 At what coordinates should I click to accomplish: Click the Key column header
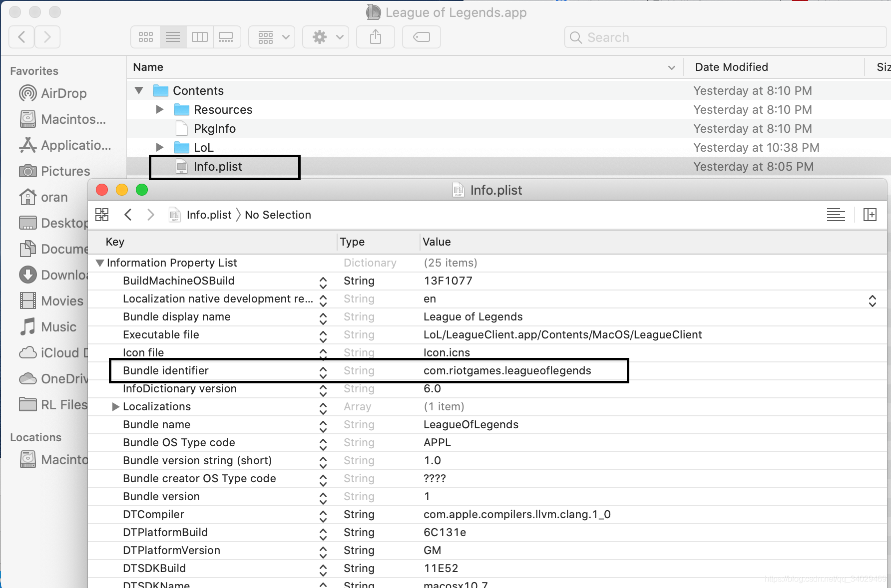(x=212, y=242)
